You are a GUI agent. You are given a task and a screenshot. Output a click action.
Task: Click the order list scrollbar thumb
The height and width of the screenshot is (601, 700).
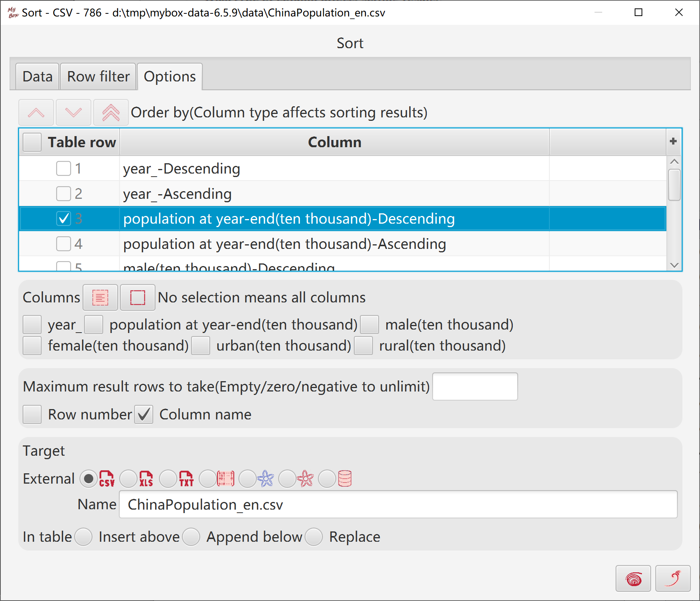(674, 185)
